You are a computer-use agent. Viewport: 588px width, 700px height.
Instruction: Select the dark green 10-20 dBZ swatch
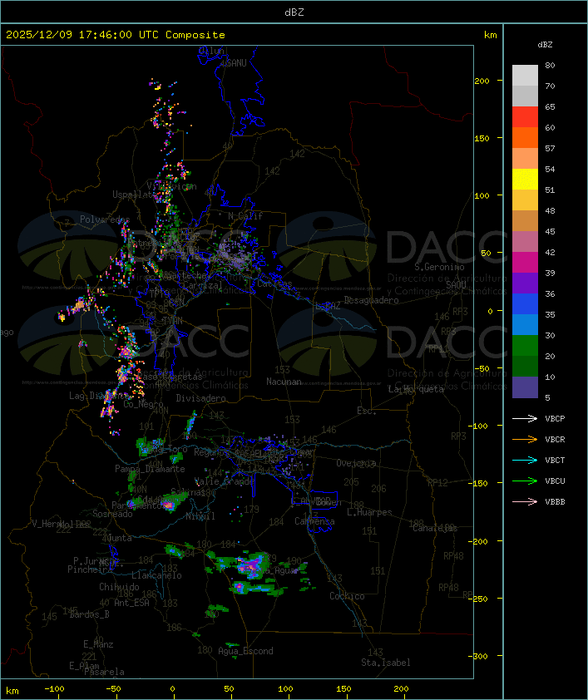(x=525, y=366)
